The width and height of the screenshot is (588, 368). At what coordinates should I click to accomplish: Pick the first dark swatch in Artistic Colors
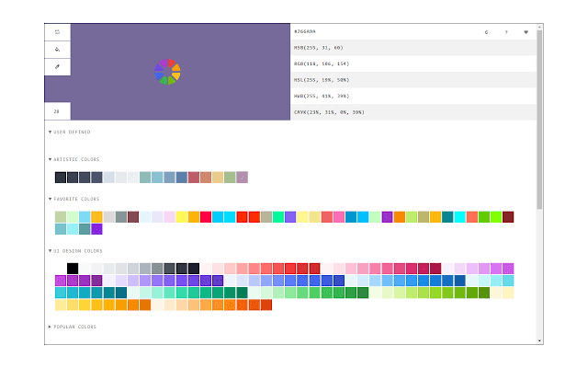(61, 178)
